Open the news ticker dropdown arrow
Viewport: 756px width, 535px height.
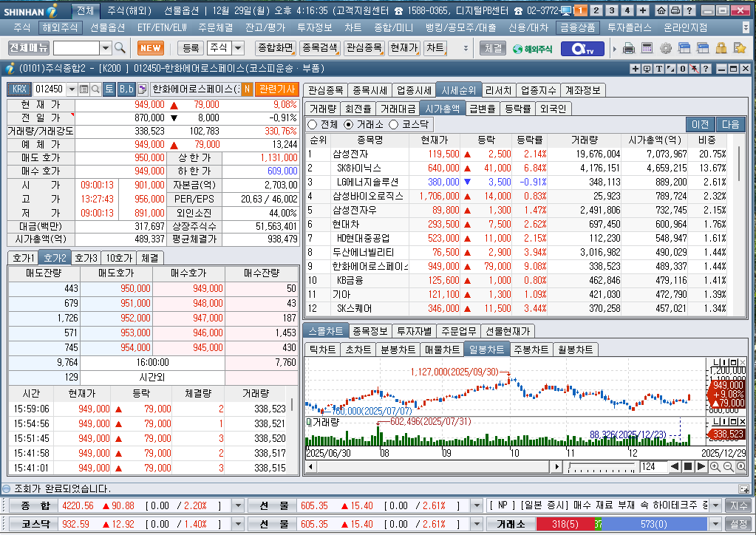point(715,505)
